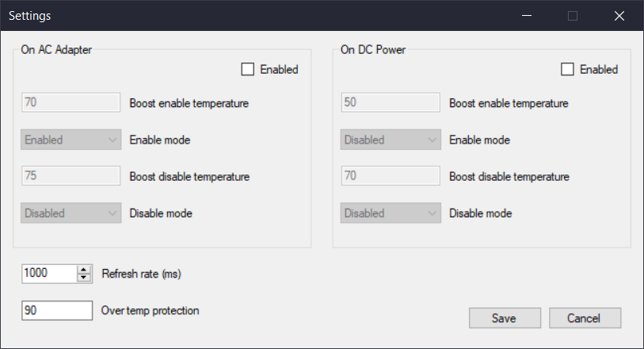The width and height of the screenshot is (644, 349).
Task: Cancel the settings dialog
Action: point(585,318)
